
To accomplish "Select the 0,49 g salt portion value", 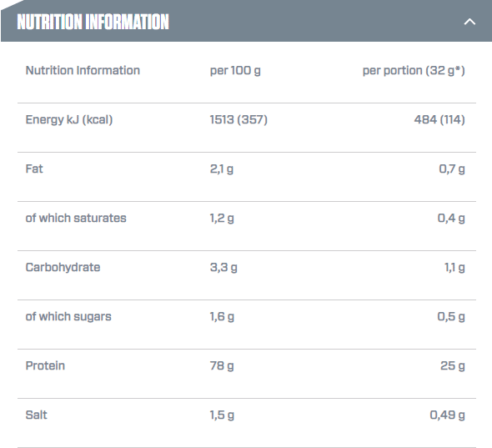I will pos(448,415).
